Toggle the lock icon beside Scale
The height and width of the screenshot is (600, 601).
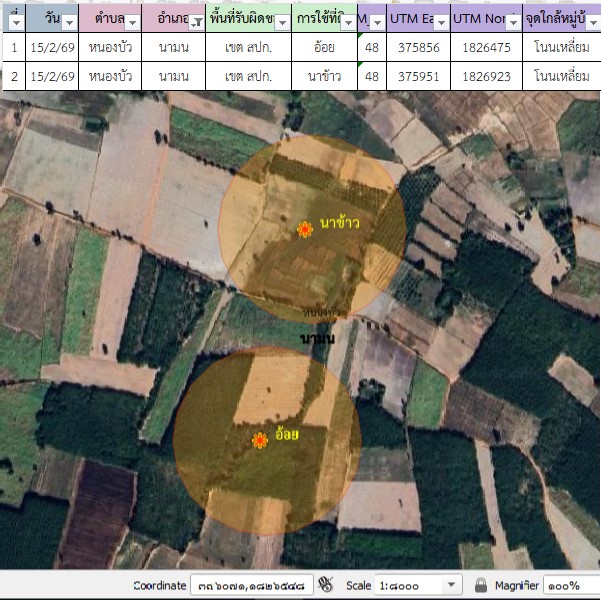click(x=481, y=584)
